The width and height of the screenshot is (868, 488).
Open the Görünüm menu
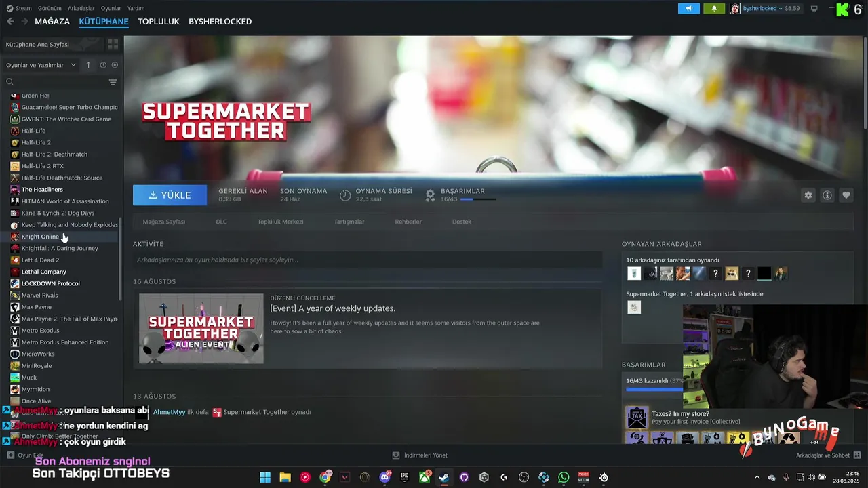tap(50, 8)
